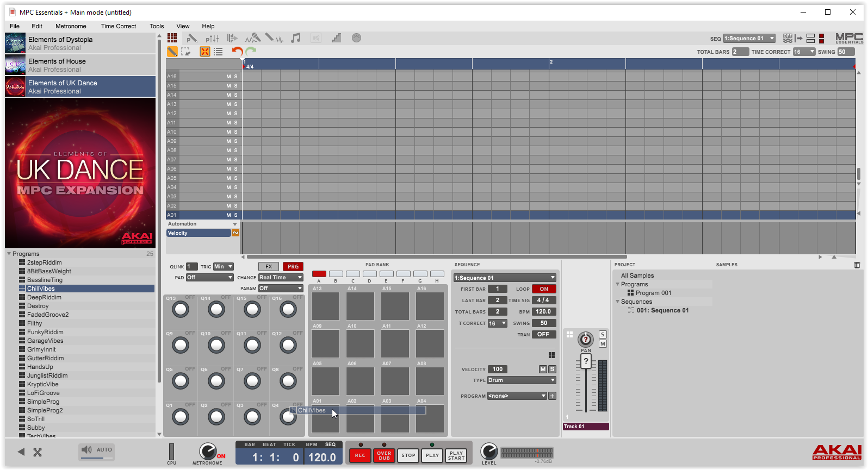Open the File menu
Screen dimensions: 868x470
tap(15, 26)
